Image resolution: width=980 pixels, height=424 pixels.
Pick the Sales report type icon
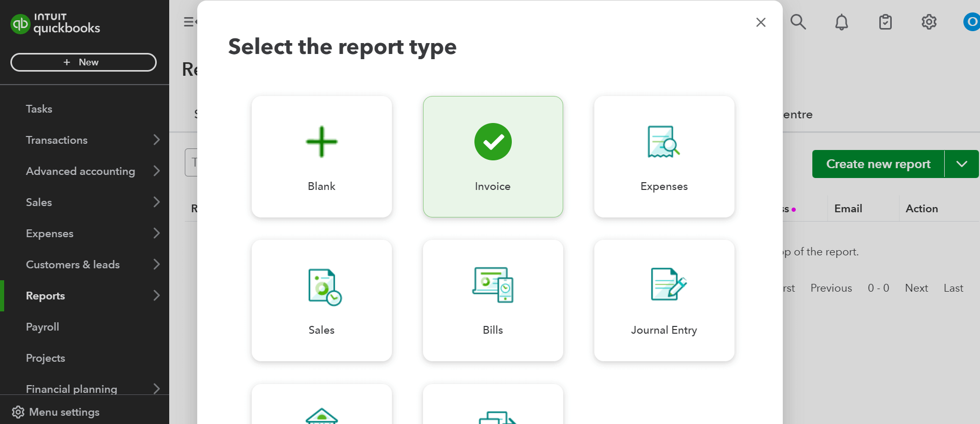click(x=324, y=286)
